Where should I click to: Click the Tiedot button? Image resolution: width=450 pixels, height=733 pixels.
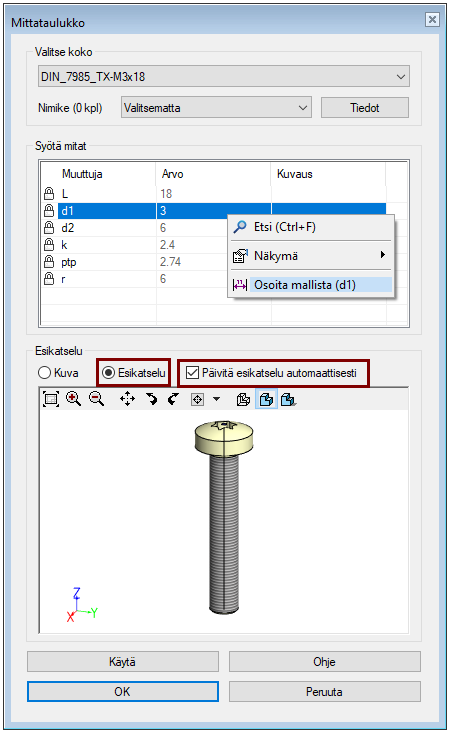(364, 108)
